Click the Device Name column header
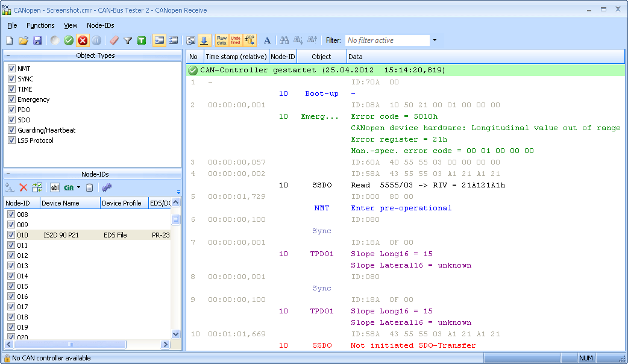Screen dimensions: 628x364 pyautogui.click(x=70, y=203)
